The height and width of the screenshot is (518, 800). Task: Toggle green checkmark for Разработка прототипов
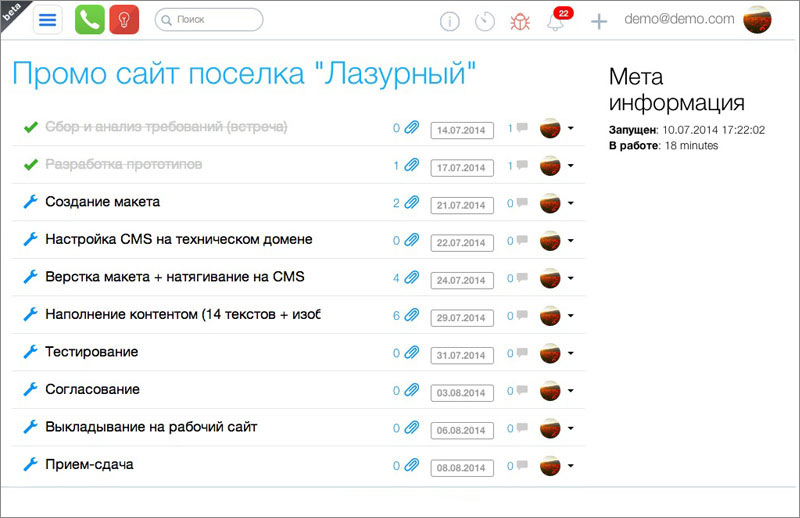coord(30,164)
